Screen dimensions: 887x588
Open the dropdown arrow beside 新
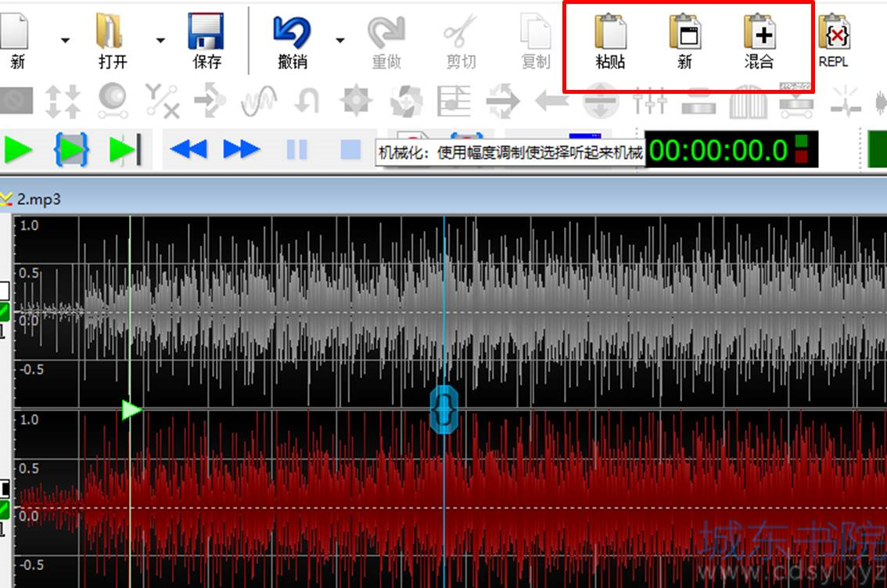click(x=65, y=40)
